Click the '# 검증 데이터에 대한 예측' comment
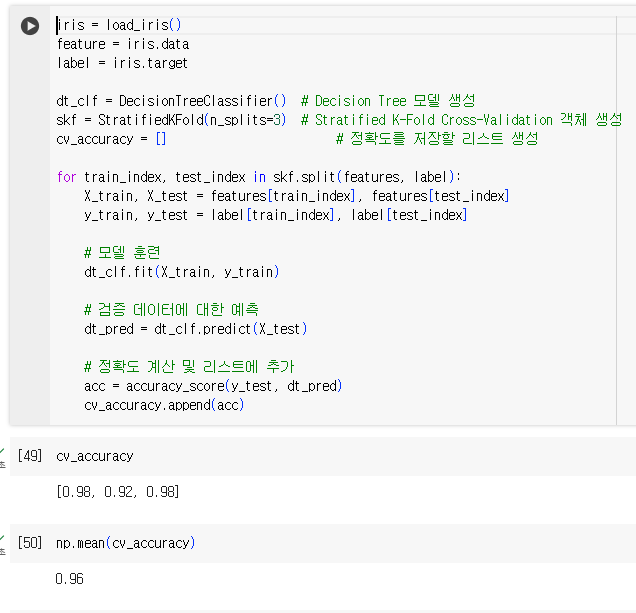The width and height of the screenshot is (636, 613). (171, 310)
